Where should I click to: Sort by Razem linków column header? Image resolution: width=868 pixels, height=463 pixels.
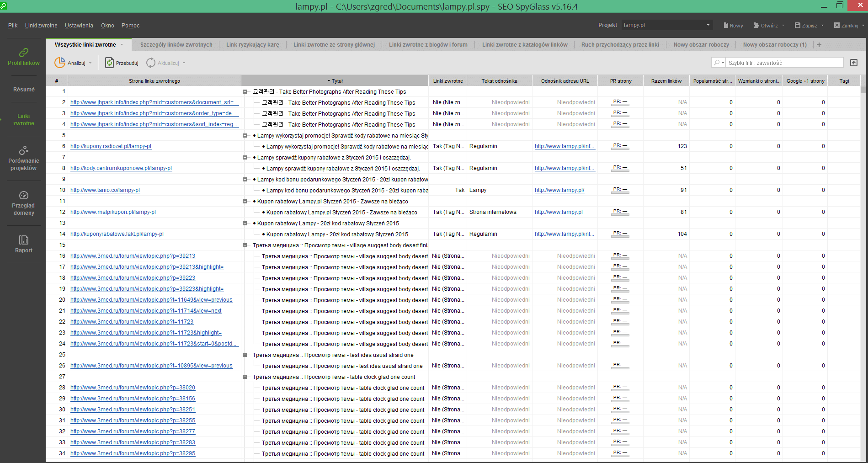click(666, 81)
